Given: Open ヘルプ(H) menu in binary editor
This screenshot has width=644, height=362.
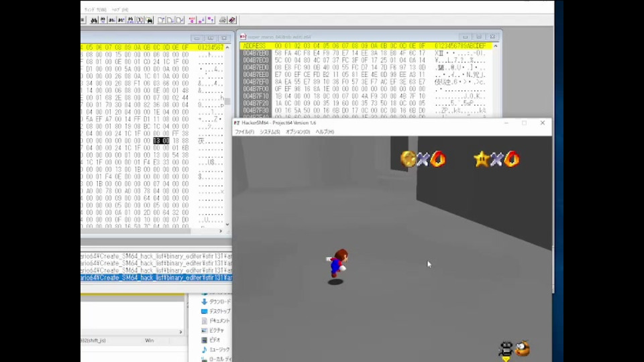Looking at the screenshot, I should 120,9.
